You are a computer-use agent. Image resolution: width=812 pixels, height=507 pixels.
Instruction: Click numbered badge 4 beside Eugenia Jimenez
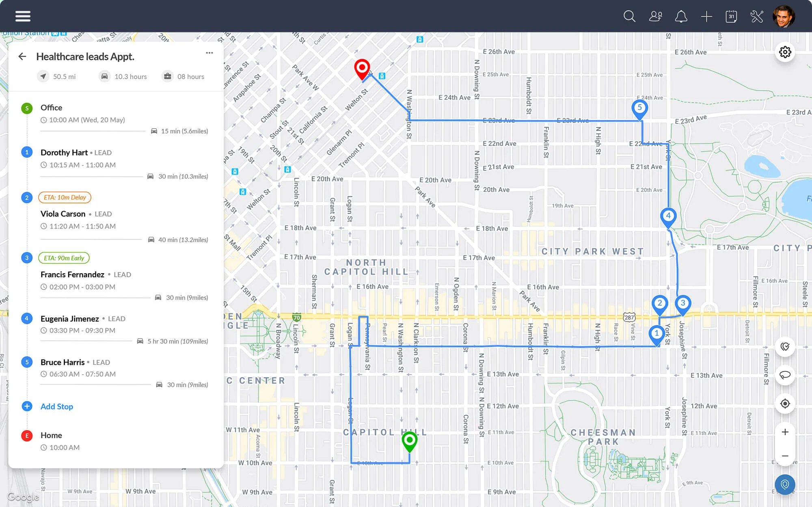tap(27, 318)
